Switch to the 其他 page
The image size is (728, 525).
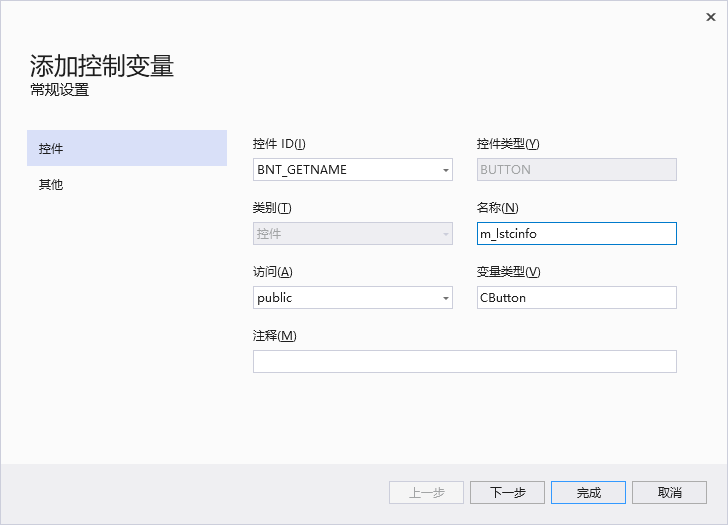coord(127,184)
